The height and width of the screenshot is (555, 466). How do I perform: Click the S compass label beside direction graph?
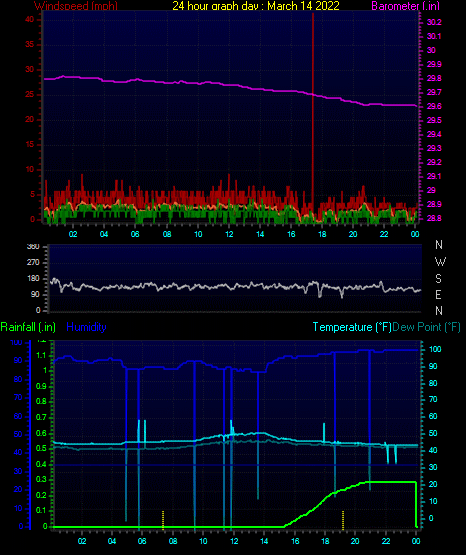(x=438, y=279)
